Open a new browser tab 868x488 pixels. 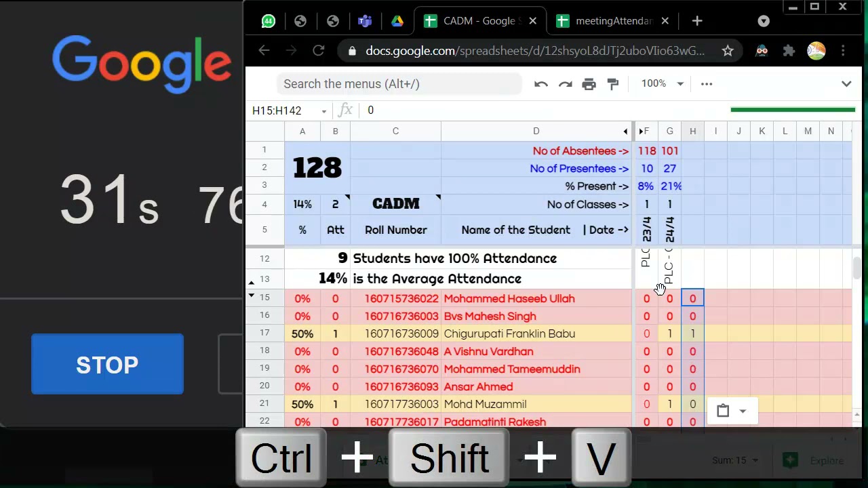pyautogui.click(x=697, y=21)
